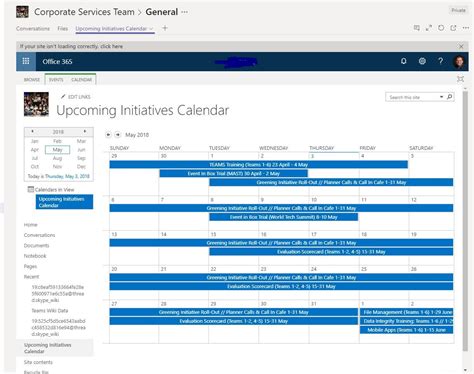This screenshot has height=374, width=474.
Task: Go to next year in mini calendar
Action: [85, 131]
